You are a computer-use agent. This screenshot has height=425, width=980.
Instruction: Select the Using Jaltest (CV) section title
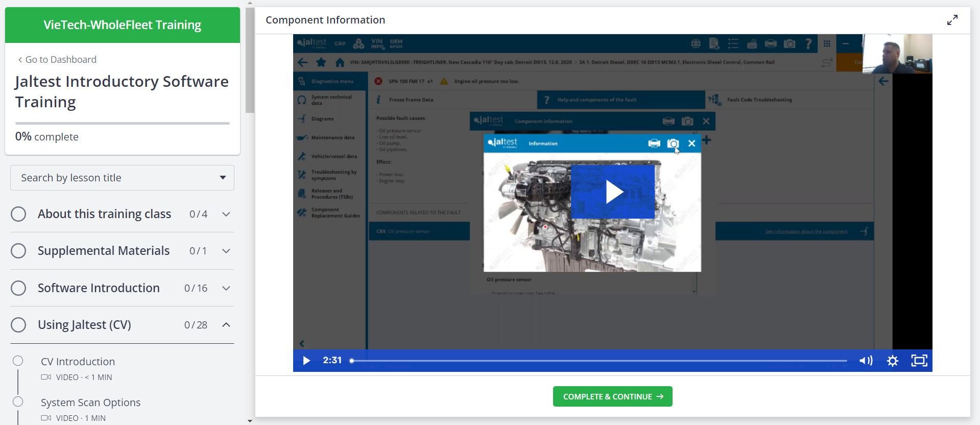point(84,325)
